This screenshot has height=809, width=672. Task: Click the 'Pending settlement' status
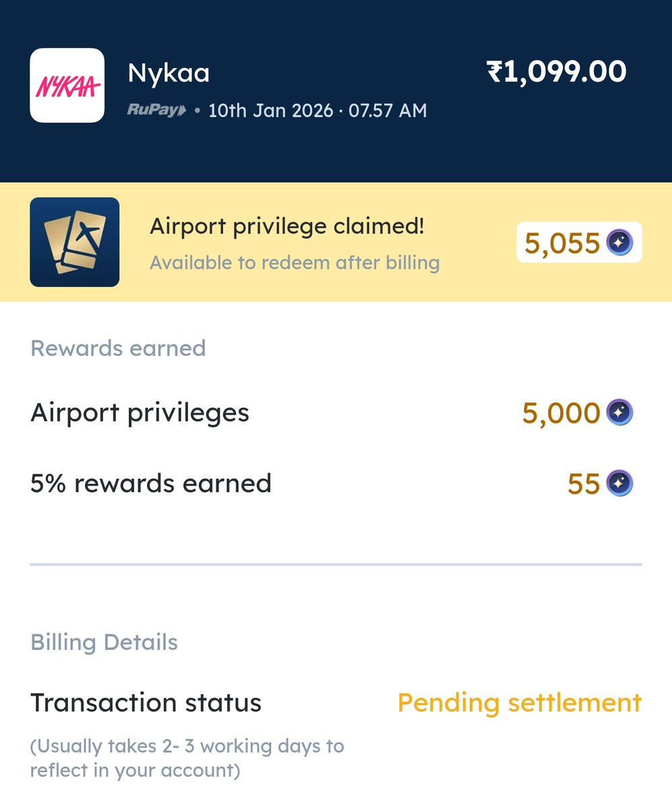[x=519, y=702]
